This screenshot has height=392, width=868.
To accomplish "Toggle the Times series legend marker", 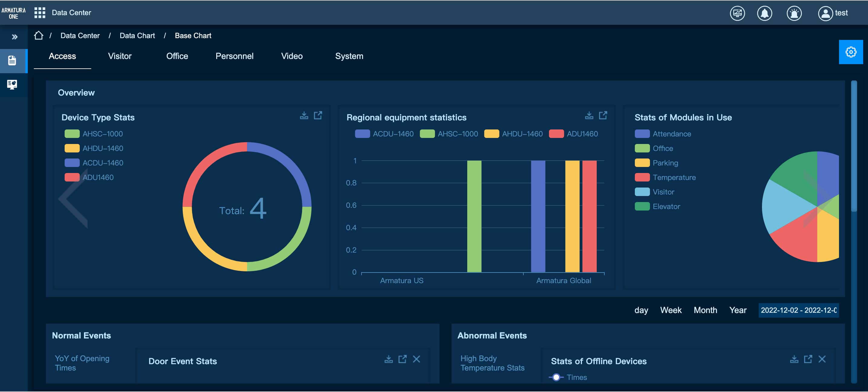I will [x=556, y=377].
